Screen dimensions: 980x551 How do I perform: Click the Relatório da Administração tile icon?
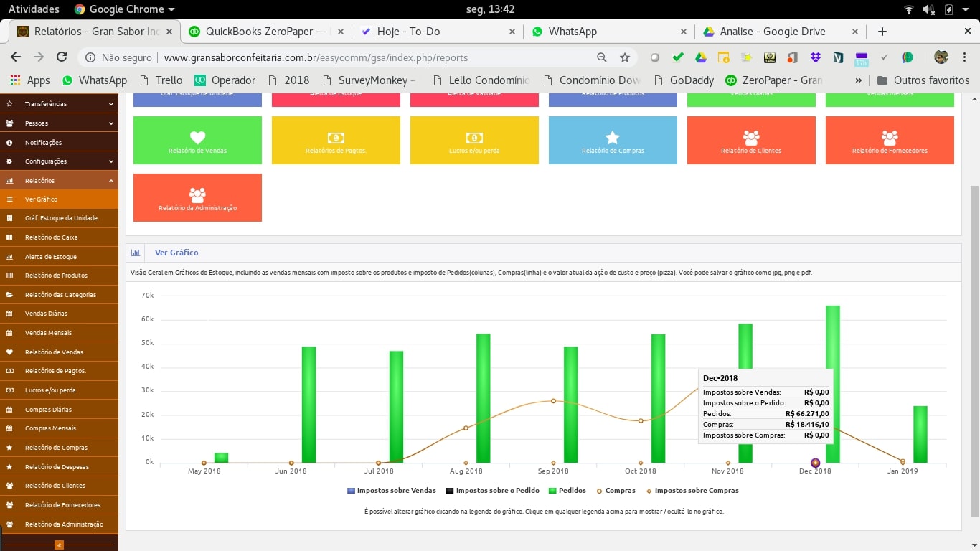[197, 194]
